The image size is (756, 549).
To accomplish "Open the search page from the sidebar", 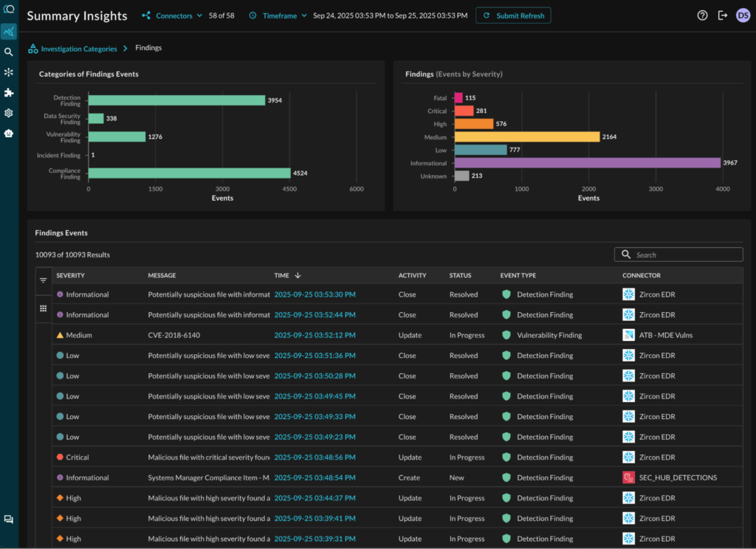I will pos(9,52).
